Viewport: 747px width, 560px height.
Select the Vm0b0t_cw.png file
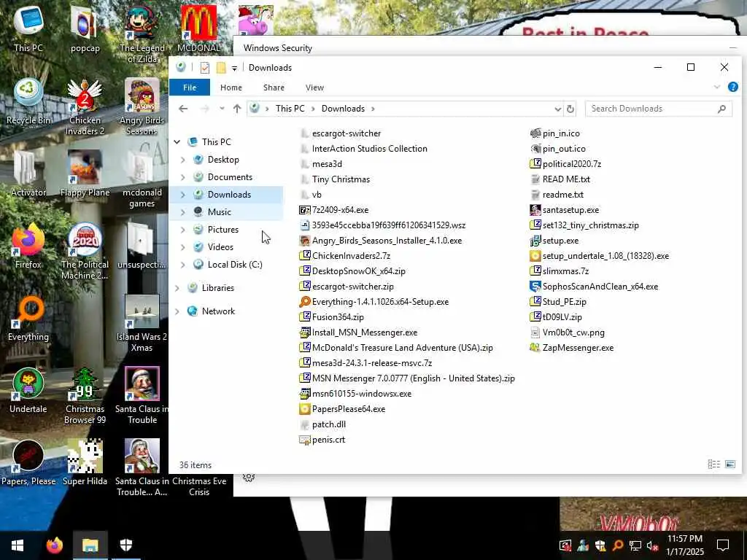568,332
